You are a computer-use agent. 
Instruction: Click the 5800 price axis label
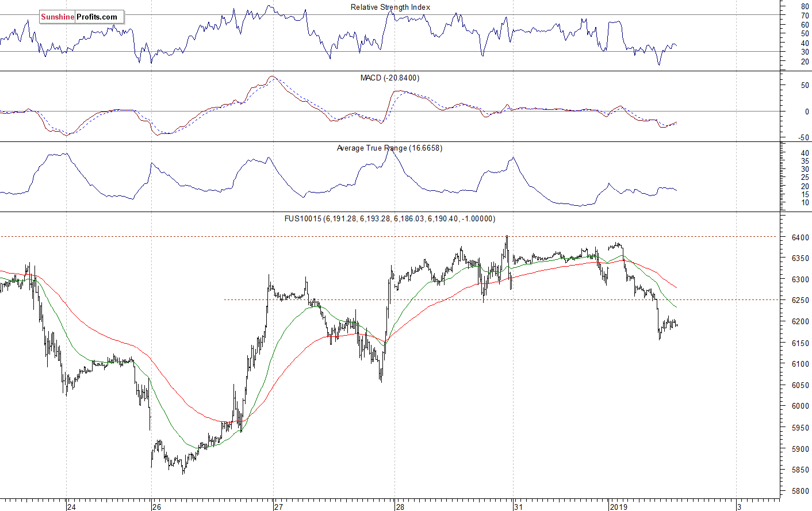tap(800, 491)
